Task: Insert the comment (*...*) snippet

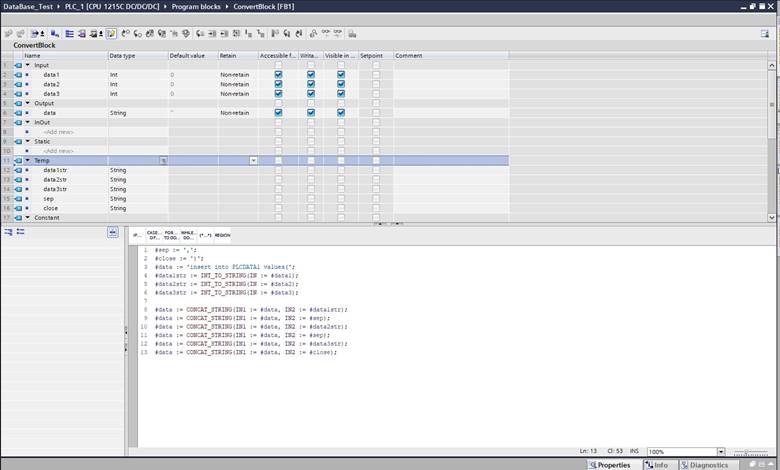Action: [204, 234]
